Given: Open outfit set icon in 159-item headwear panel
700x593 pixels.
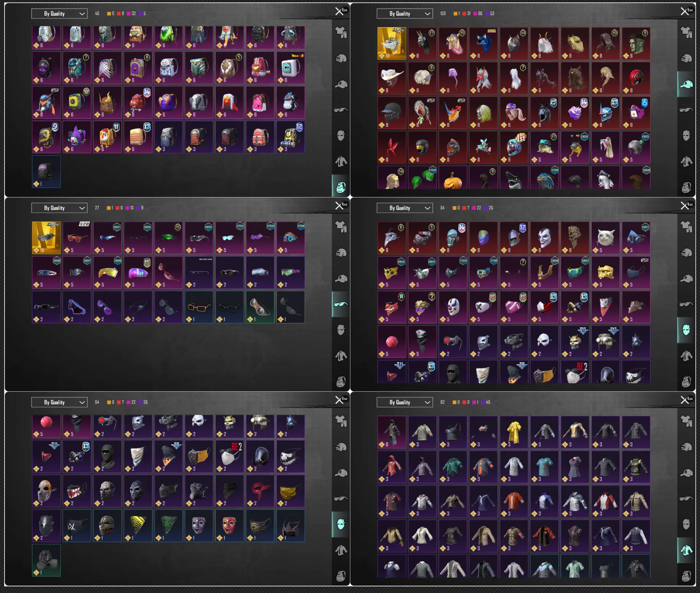Looking at the screenshot, I should [x=686, y=32].
